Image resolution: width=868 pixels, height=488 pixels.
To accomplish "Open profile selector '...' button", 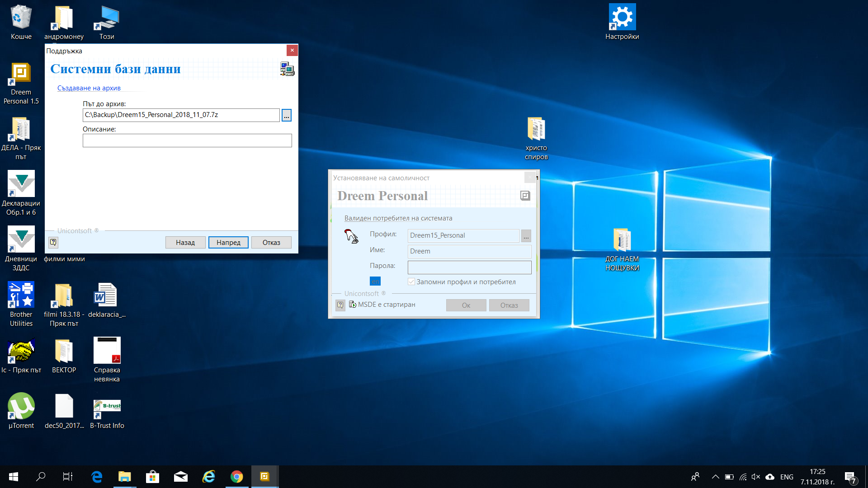I will point(526,236).
